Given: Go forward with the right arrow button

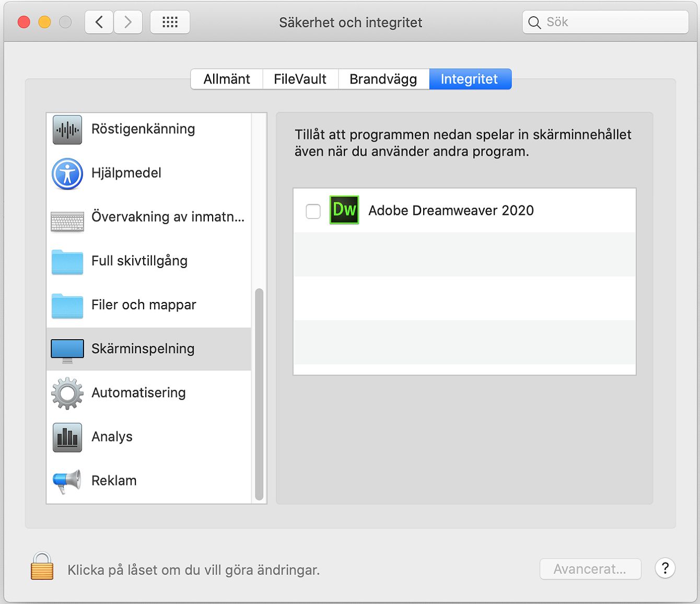Looking at the screenshot, I should click(x=128, y=22).
